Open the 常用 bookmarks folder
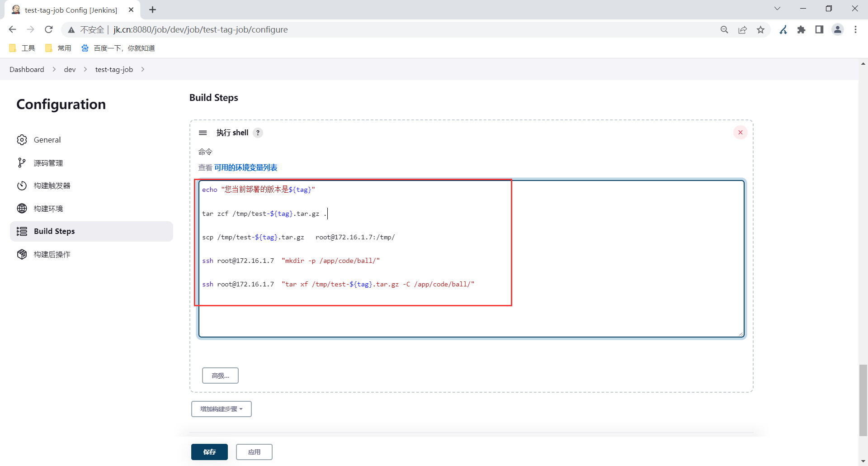This screenshot has height=466, width=868. 58,48
